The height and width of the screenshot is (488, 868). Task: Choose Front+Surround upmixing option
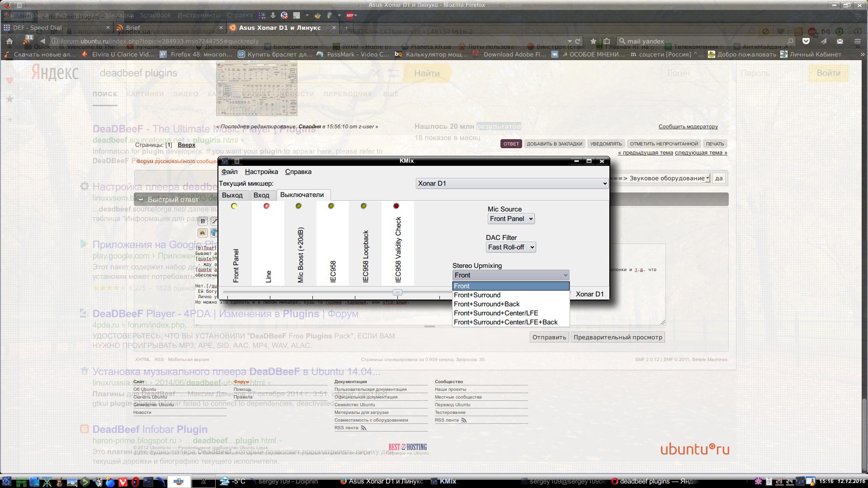point(511,295)
